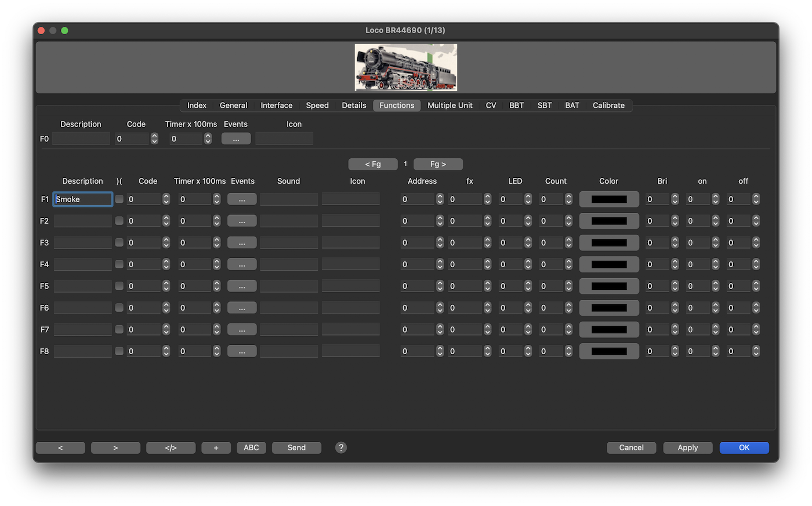Open F3 events ellipsis button
Viewport: 812px width, 506px height.
(242, 243)
